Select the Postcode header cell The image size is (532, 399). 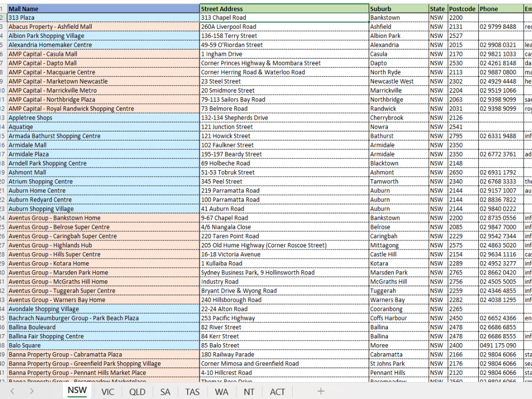(x=463, y=9)
